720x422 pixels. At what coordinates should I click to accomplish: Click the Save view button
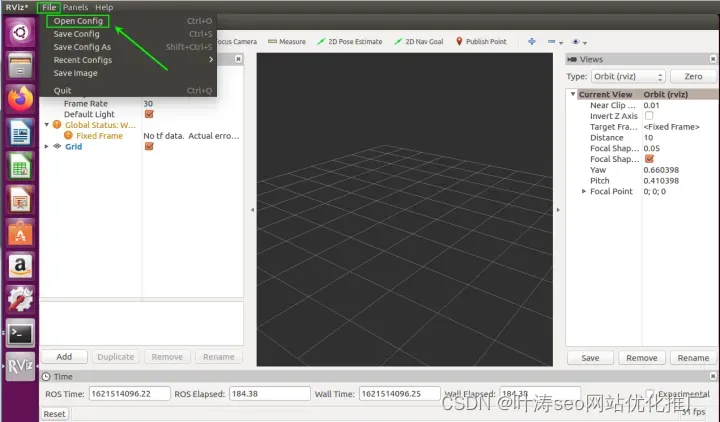coord(590,358)
